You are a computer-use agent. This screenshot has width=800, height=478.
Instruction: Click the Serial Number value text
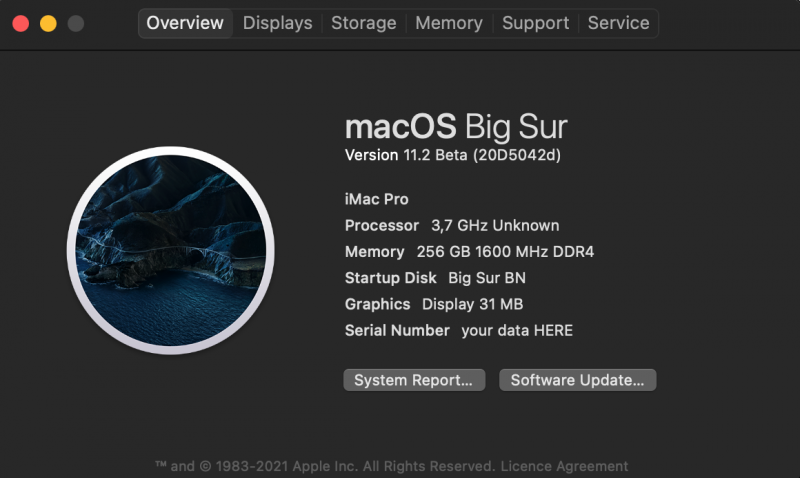pos(516,330)
